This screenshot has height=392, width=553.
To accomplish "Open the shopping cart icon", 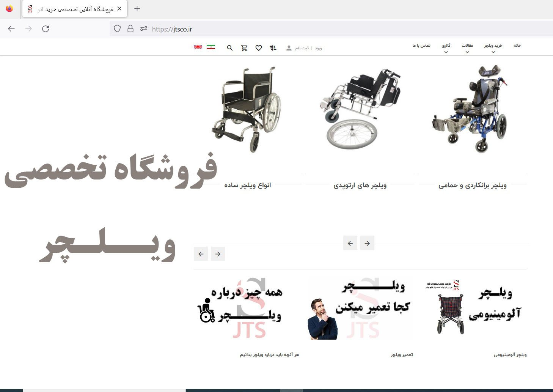I will click(x=244, y=48).
